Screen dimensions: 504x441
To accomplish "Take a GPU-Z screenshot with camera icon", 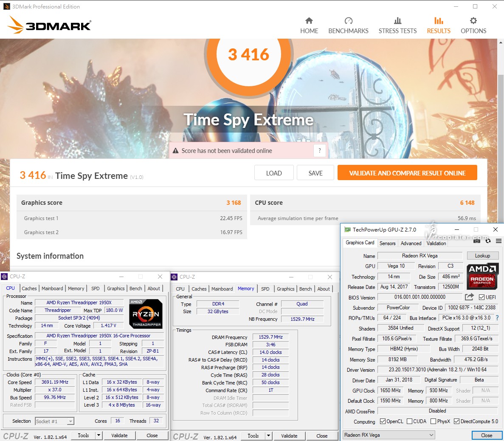I will (x=477, y=240).
